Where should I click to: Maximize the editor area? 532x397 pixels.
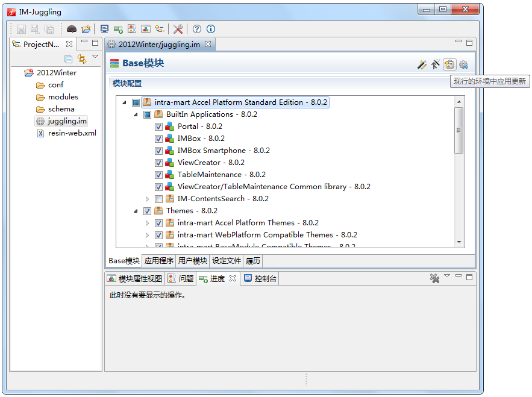click(x=469, y=43)
